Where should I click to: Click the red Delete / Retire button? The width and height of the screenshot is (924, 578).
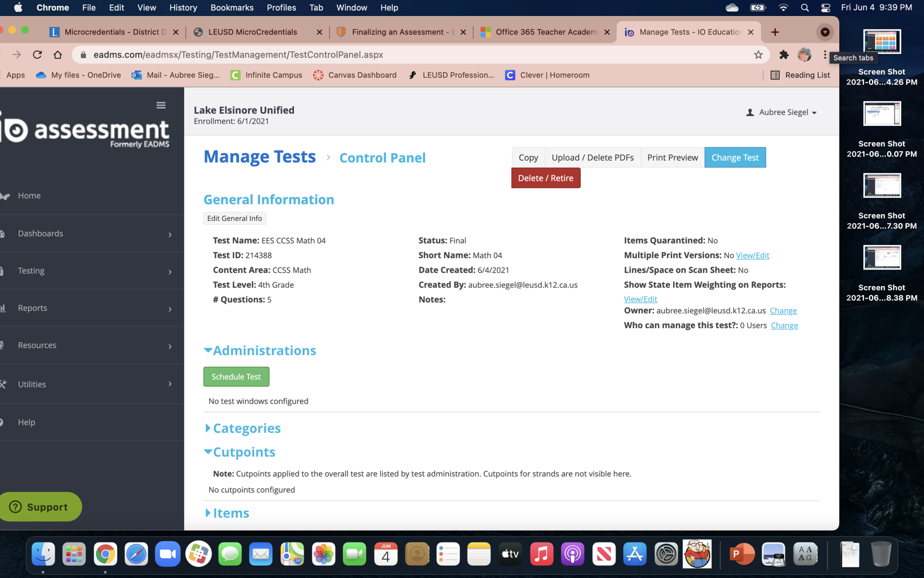coord(545,178)
